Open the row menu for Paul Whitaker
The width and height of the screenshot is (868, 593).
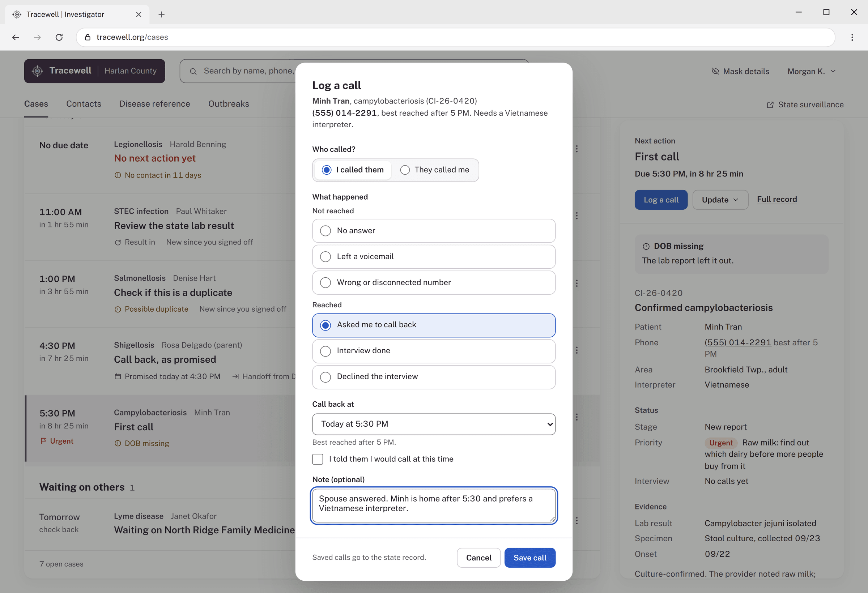coord(576,216)
